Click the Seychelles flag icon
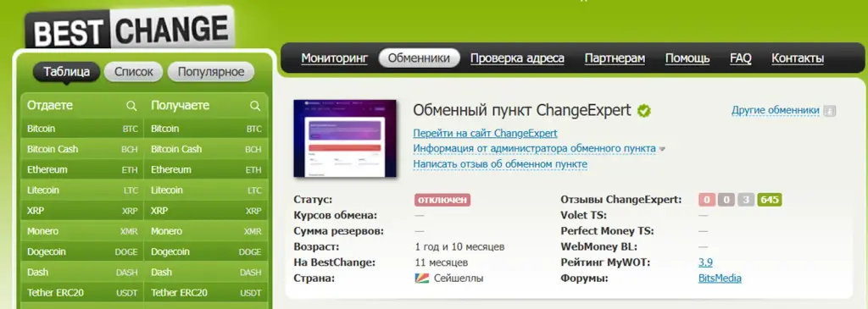Viewport: 868px width, 309px height. [422, 278]
